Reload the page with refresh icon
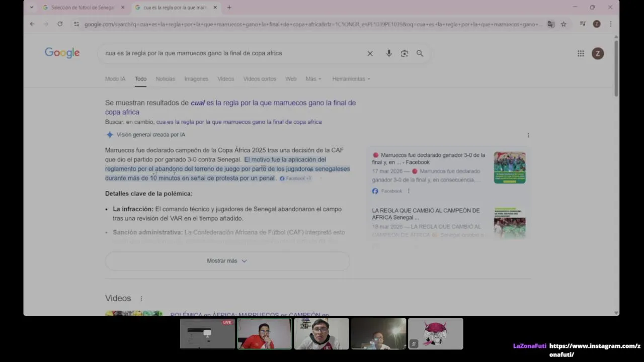Screen dimensions: 644x362 60,24
